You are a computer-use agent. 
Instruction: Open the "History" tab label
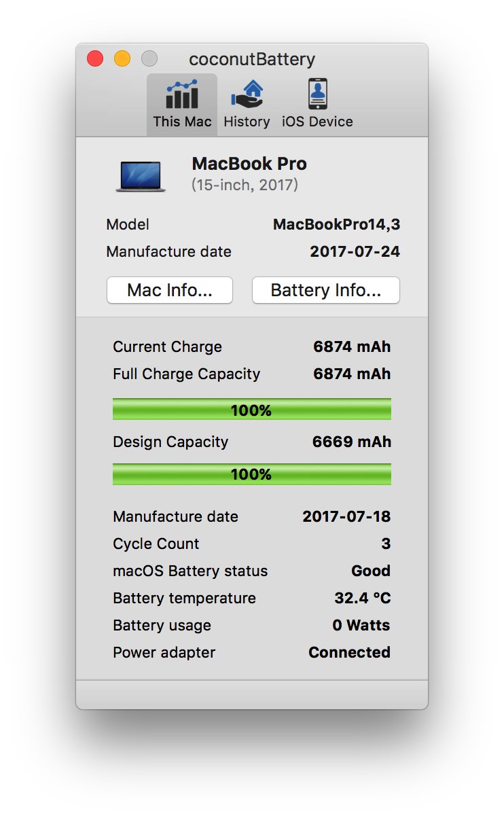[x=247, y=122]
